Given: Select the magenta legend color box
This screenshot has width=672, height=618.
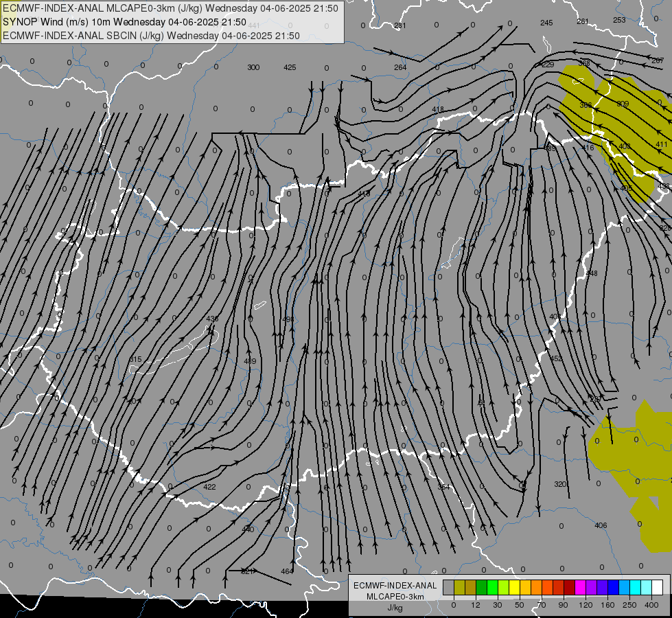Looking at the screenshot, I should click(x=580, y=587).
